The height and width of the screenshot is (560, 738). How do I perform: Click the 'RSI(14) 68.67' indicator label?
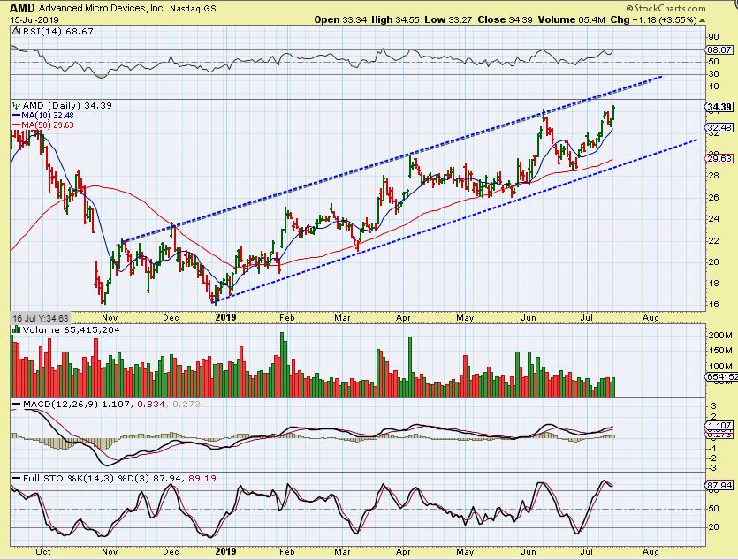pos(57,32)
